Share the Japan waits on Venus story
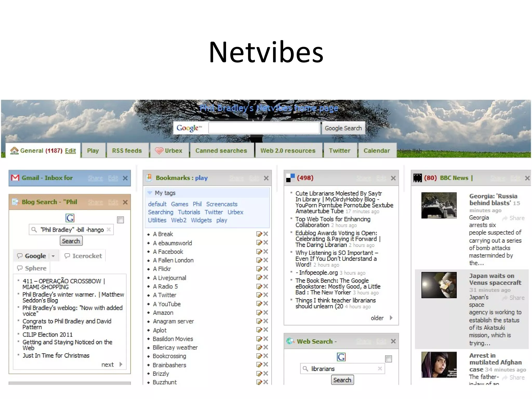 click(513, 298)
